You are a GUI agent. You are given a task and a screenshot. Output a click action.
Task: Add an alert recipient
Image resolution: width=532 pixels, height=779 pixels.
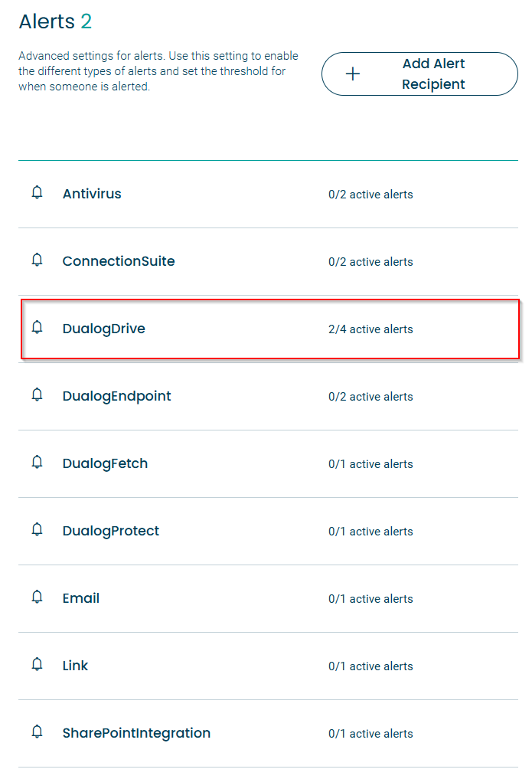coord(419,74)
